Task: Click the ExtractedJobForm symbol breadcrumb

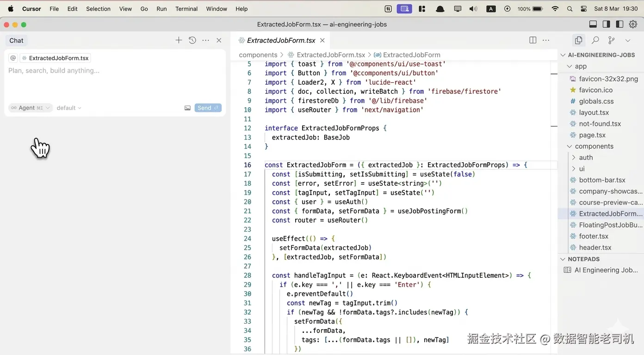Action: pyautogui.click(x=407, y=55)
